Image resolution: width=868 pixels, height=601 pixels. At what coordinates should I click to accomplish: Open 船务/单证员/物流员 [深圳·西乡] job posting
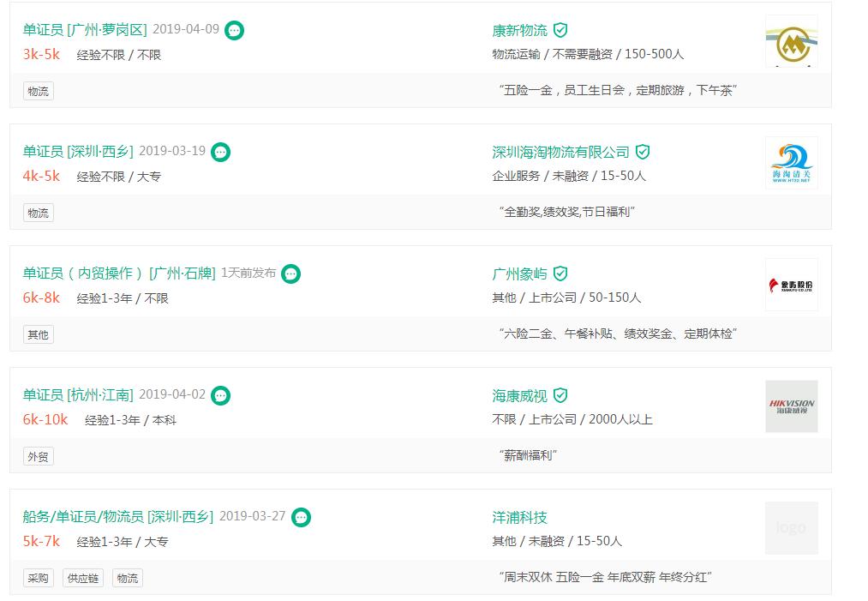[117, 516]
